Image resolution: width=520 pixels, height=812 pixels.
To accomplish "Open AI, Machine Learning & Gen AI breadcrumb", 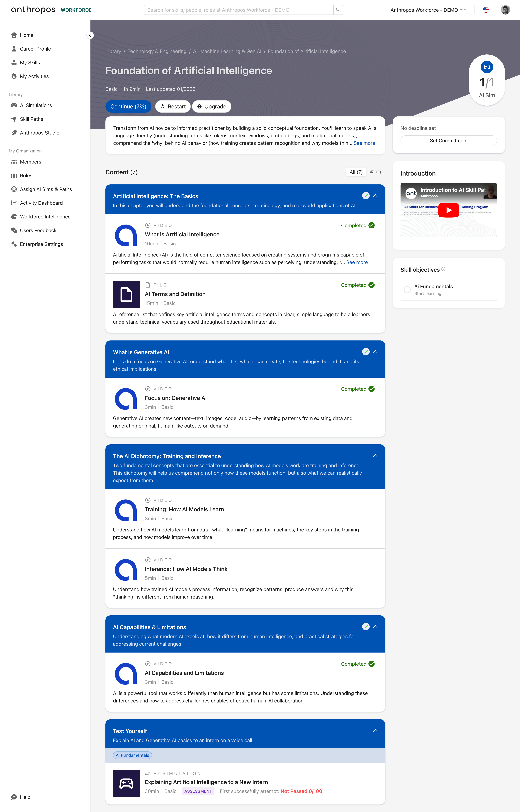I will [x=227, y=51].
